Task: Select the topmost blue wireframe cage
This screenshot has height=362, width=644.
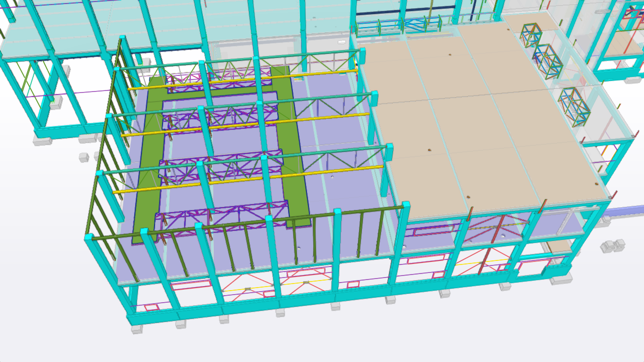Action: pyautogui.click(x=530, y=35)
